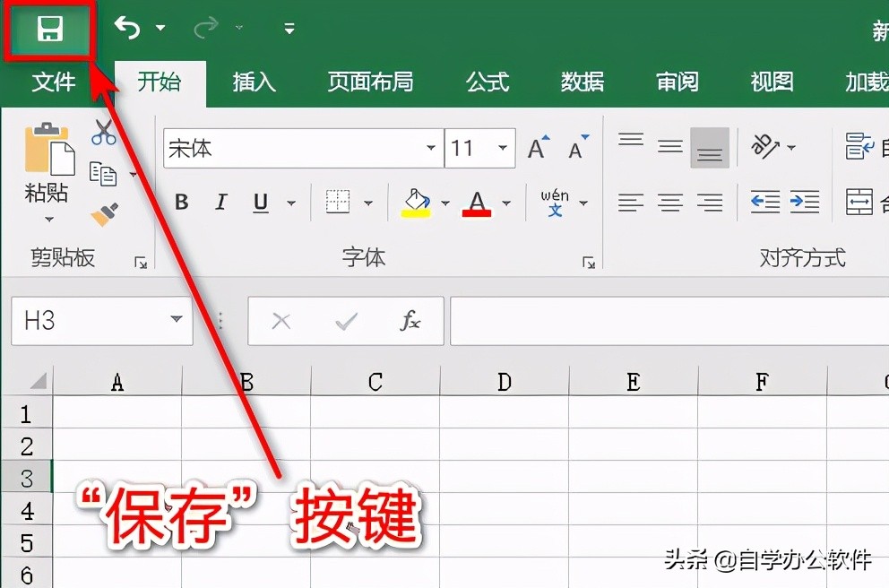This screenshot has width=889, height=588.
Task: Increase indent
Action: click(x=805, y=202)
